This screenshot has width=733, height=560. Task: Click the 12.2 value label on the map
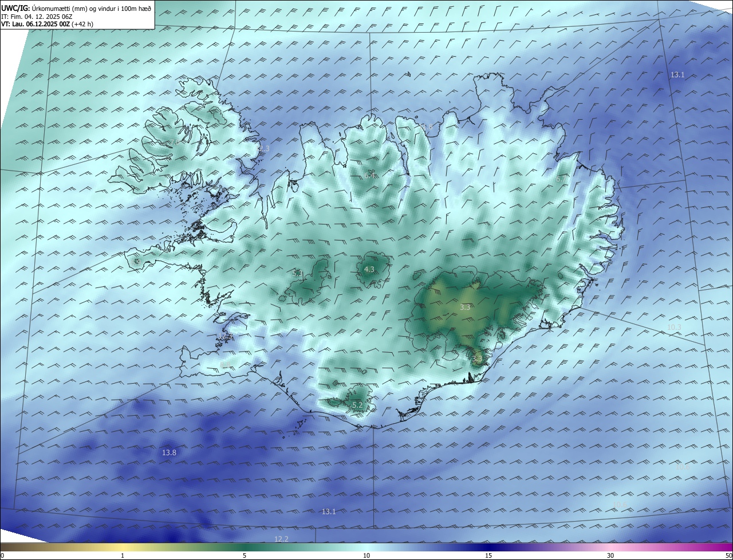tap(281, 539)
